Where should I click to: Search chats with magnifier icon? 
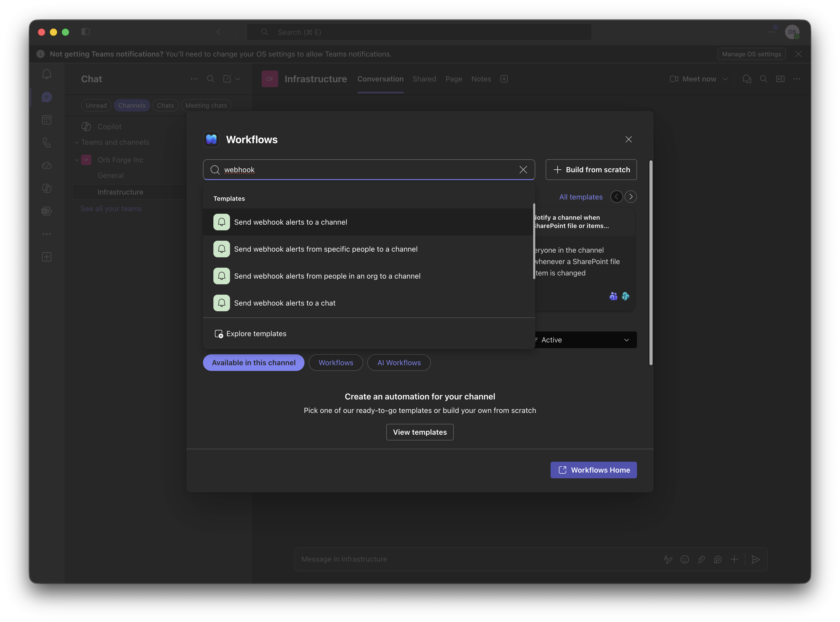(211, 79)
